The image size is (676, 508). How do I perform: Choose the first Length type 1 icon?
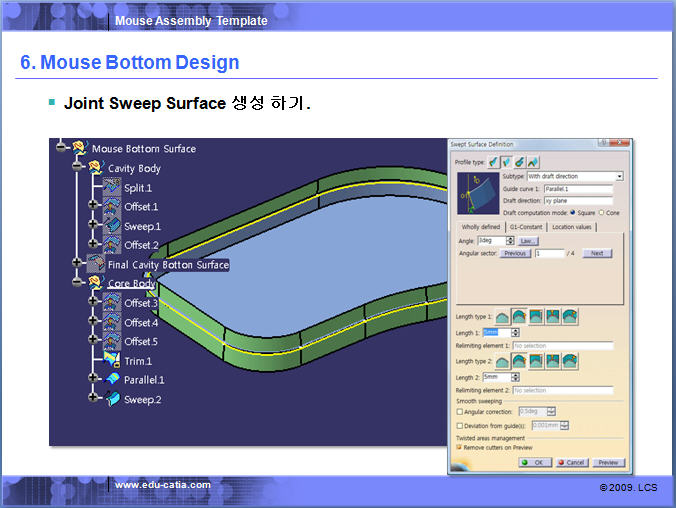pos(502,316)
